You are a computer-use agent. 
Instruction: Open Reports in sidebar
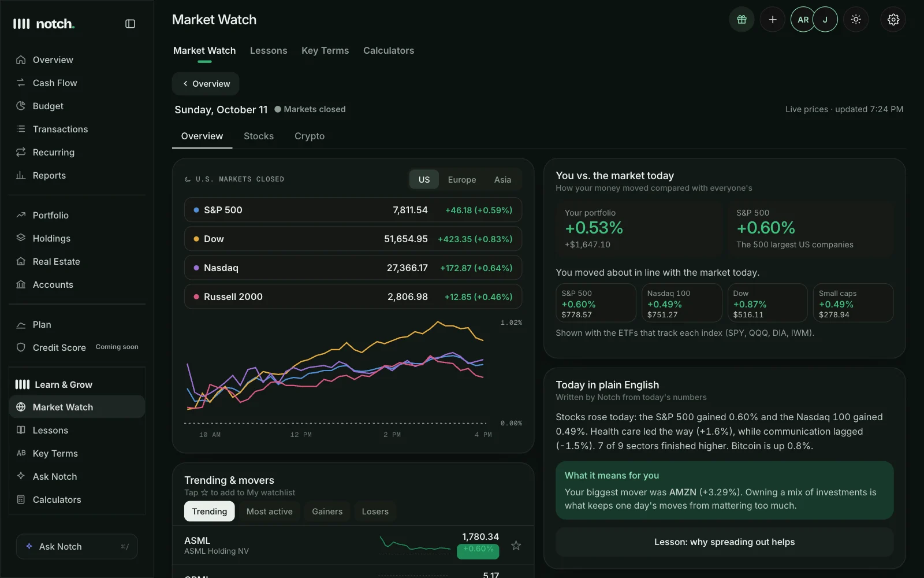[77, 175]
